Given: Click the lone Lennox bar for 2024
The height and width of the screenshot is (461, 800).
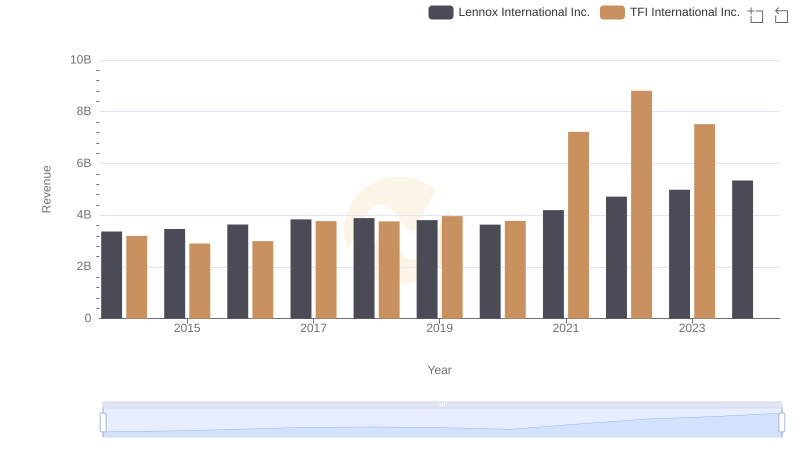Looking at the screenshot, I should coord(742,249).
